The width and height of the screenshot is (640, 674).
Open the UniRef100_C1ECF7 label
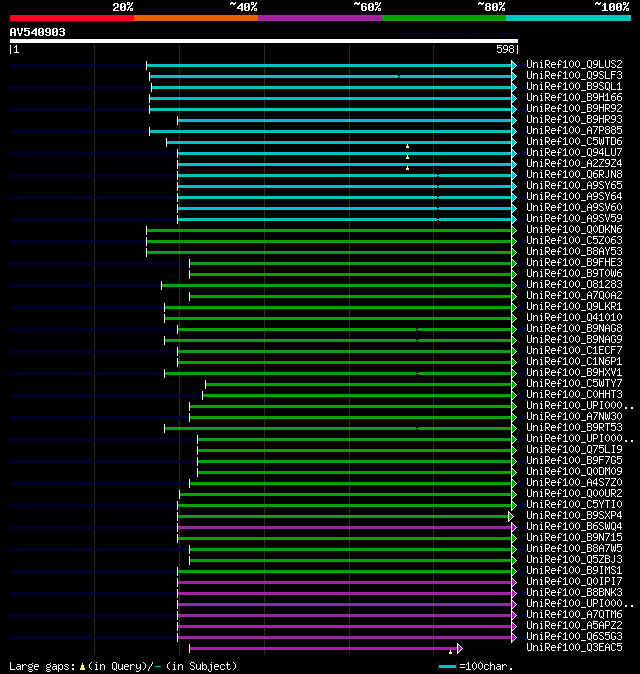pos(574,351)
